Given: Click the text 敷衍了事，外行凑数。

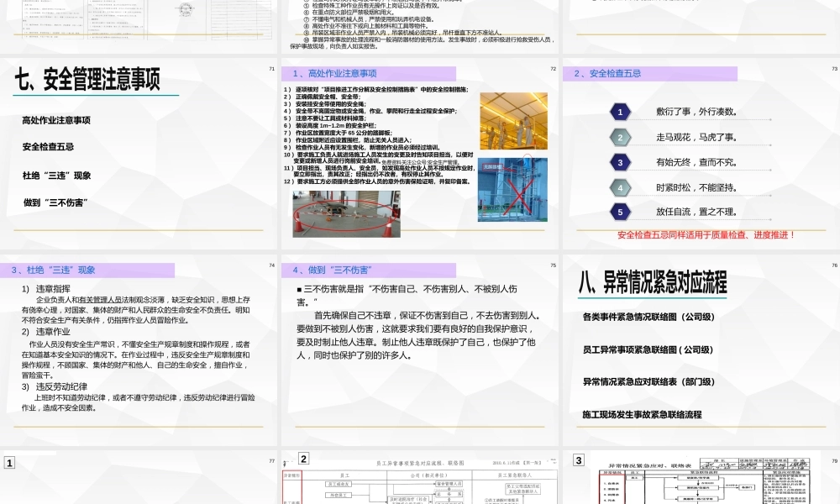Looking at the screenshot, I should 697,112.
